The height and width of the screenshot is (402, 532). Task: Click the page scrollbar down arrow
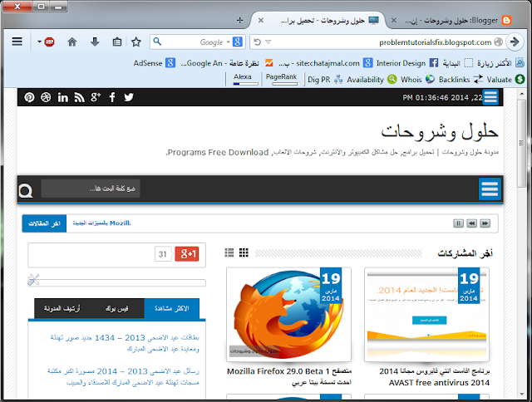(x=521, y=395)
